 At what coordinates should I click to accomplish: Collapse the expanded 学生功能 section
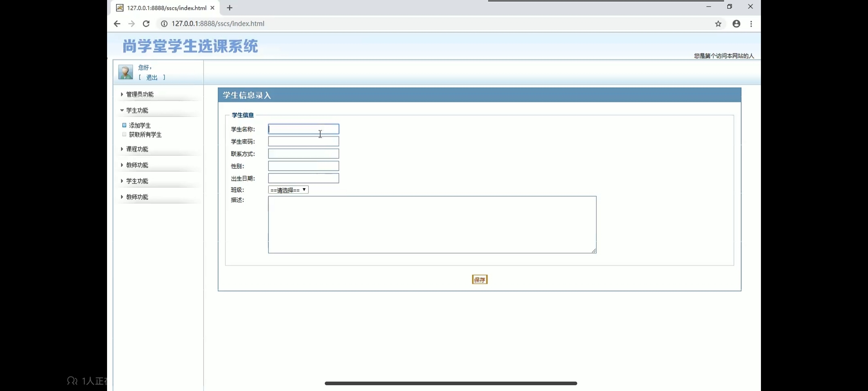[x=137, y=110]
